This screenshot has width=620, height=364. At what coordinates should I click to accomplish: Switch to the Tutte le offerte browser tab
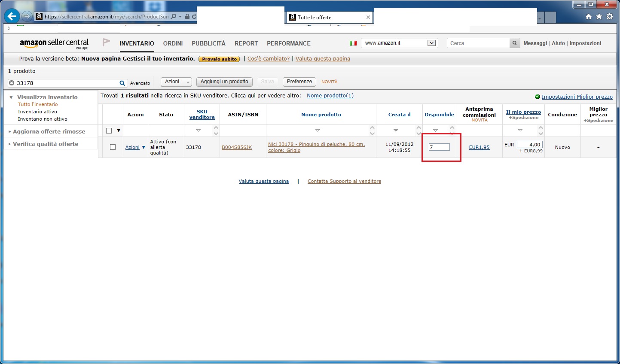tap(330, 17)
